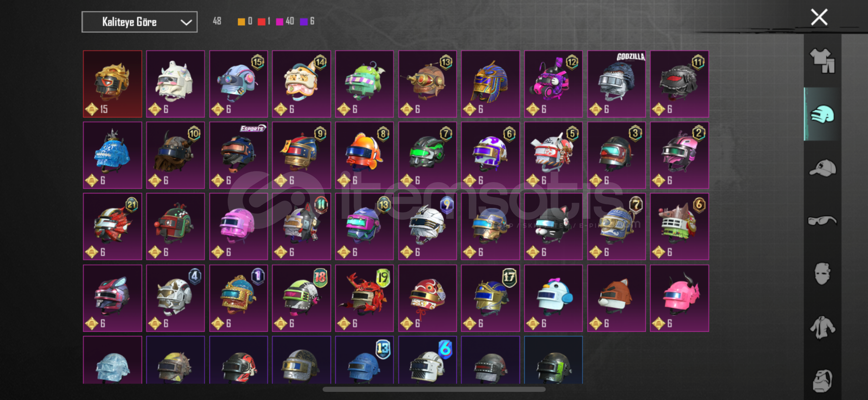Screen dimensions: 868x400
Task: Open the outfits t-shirt category
Action: 822,61
